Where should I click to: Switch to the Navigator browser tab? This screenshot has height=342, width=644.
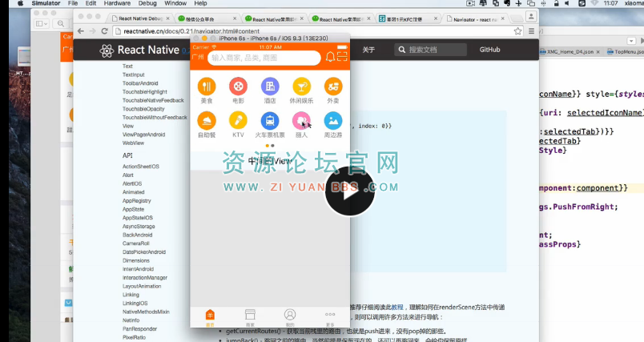point(475,19)
